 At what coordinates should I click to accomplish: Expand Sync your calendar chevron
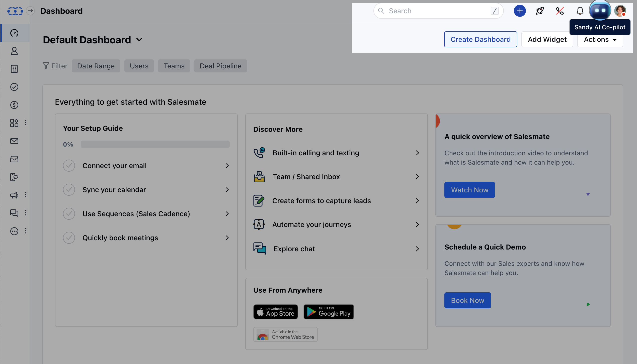pos(227,190)
